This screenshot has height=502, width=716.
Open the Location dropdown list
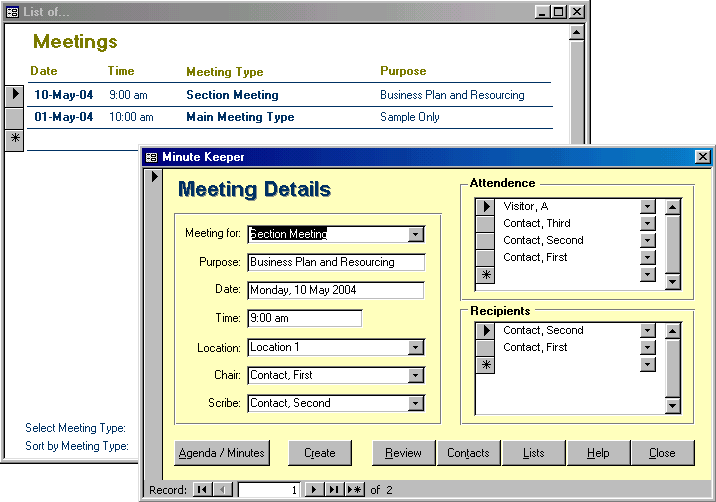tap(416, 348)
